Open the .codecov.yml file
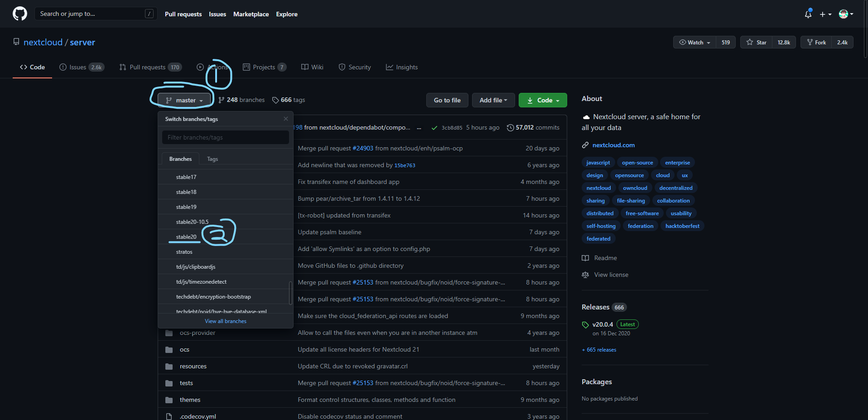The height and width of the screenshot is (420, 868). coord(198,416)
